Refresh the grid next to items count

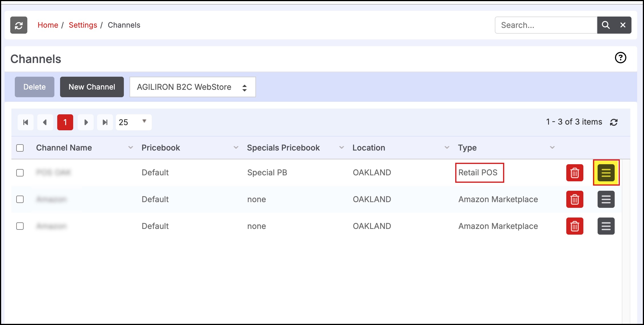pyautogui.click(x=614, y=122)
